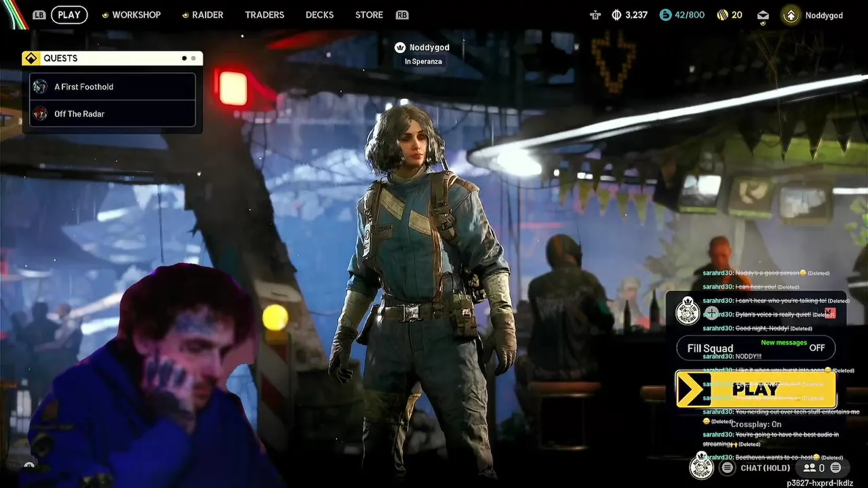
Task: Select the second quest page dot
Action: click(x=193, y=58)
